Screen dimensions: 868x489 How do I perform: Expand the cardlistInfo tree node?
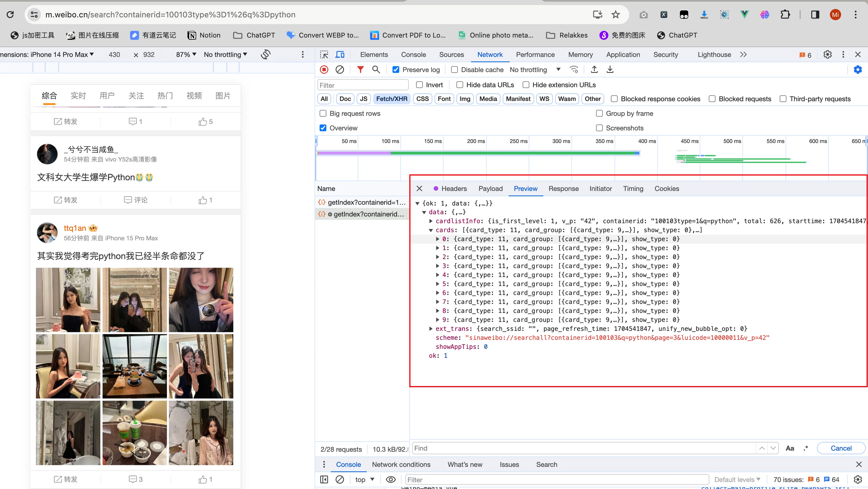[x=431, y=221]
